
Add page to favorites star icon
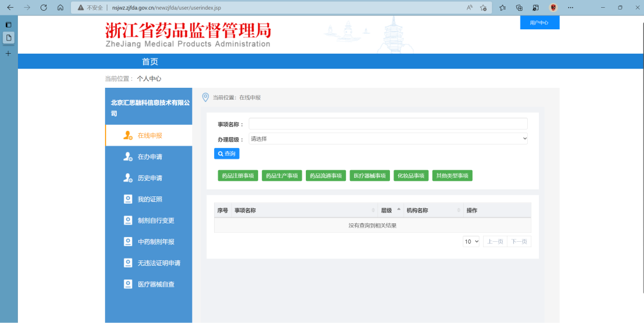pos(484,8)
